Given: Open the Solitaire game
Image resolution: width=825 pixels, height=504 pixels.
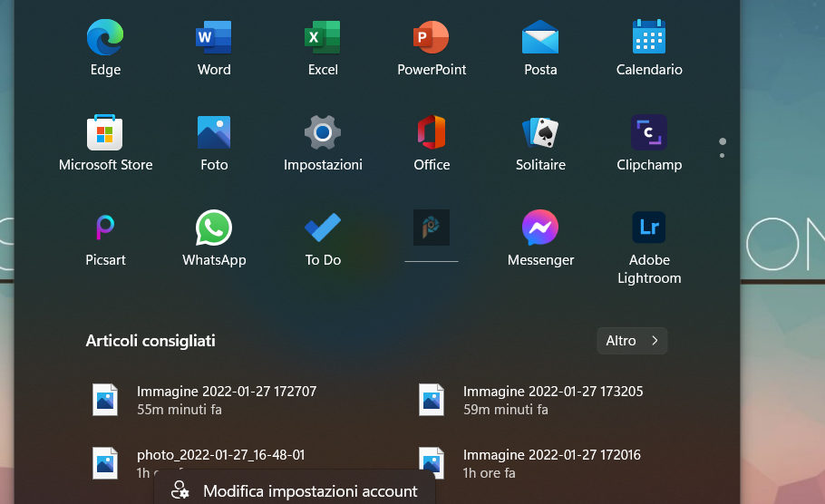Looking at the screenshot, I should (540, 142).
